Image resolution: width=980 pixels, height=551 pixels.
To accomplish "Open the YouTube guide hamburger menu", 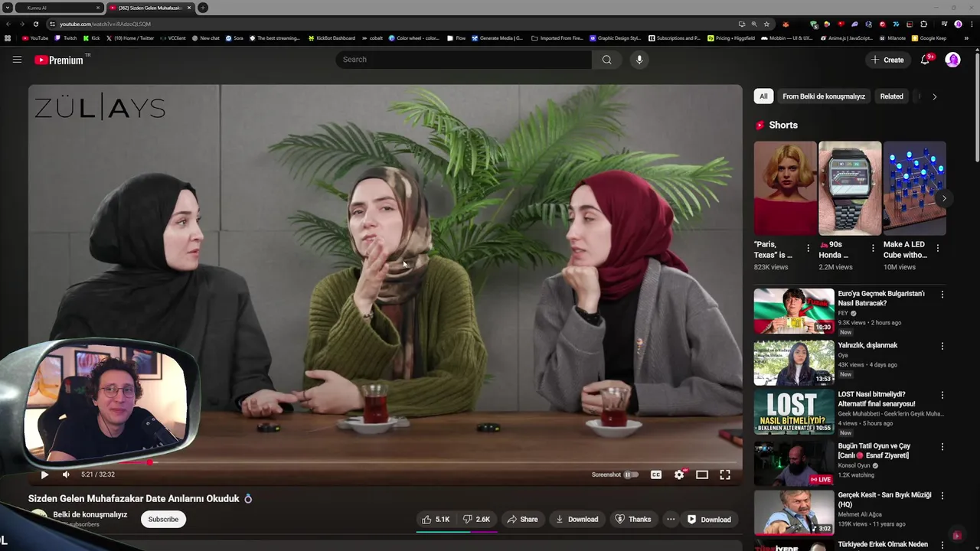I will (17, 60).
